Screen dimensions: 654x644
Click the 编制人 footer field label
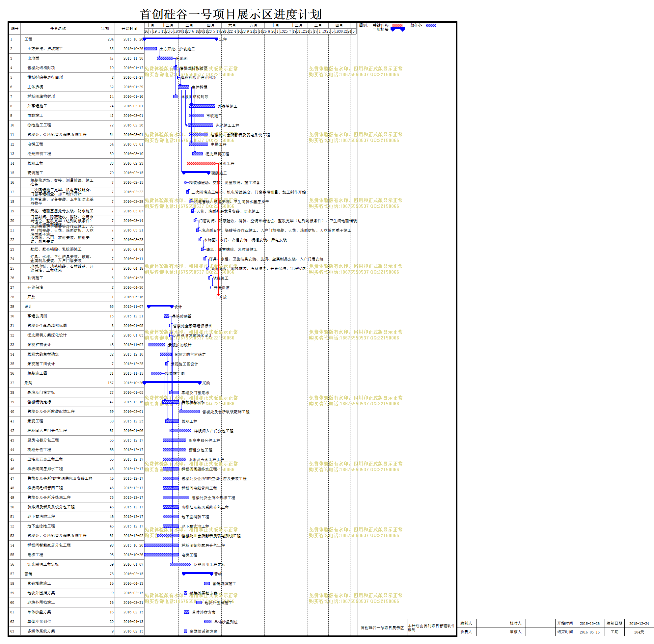(x=466, y=623)
